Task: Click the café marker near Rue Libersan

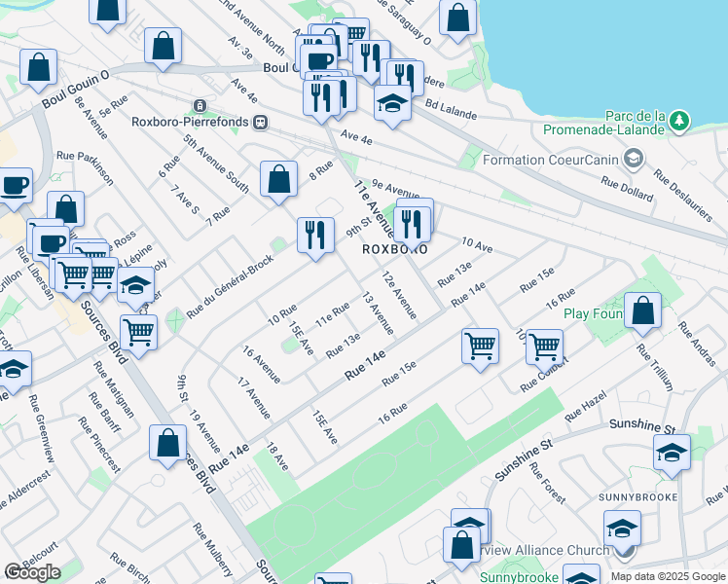Action: [51, 243]
